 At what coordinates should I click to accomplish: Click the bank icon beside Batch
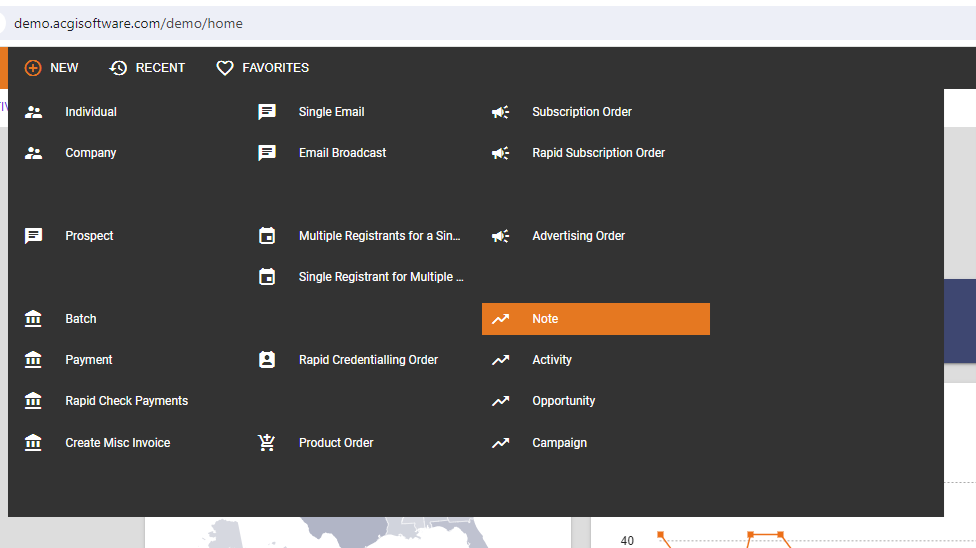tap(33, 319)
